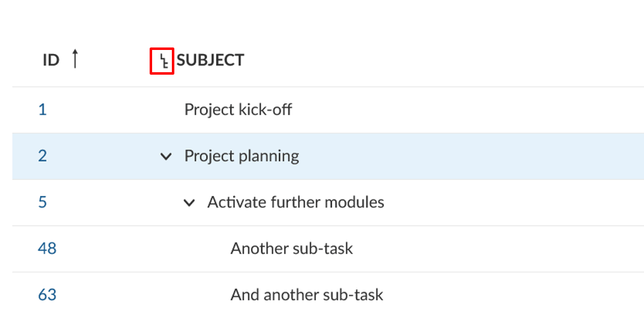644x318 pixels.
Task: Select the And another sub-task subject
Action: (306, 295)
